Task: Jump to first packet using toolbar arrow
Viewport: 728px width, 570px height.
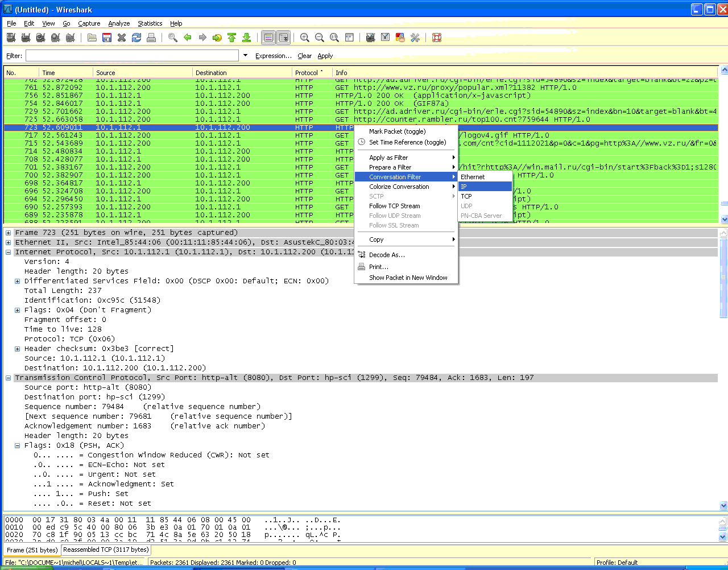Action: pos(232,38)
